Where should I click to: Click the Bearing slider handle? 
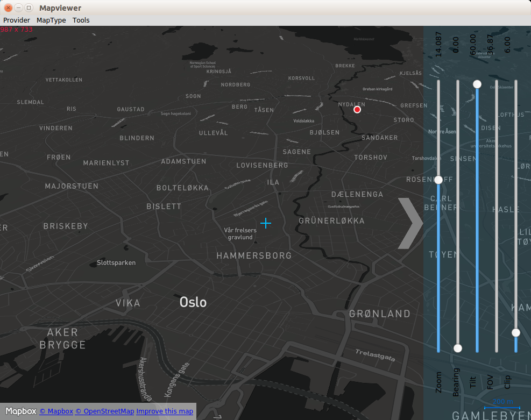457,348
